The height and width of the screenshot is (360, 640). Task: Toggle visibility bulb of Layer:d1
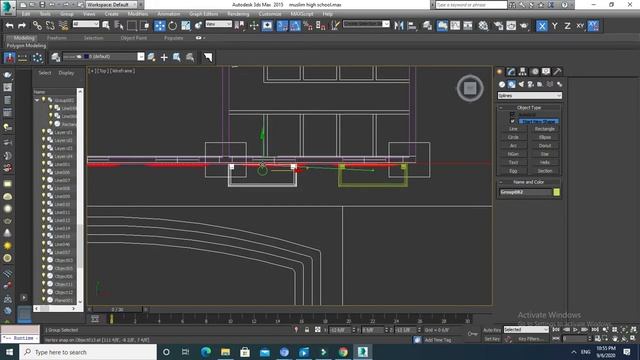click(x=43, y=132)
